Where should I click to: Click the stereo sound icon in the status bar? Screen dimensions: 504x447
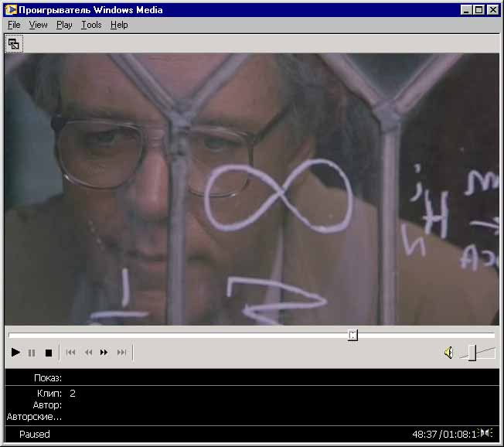tap(485, 433)
